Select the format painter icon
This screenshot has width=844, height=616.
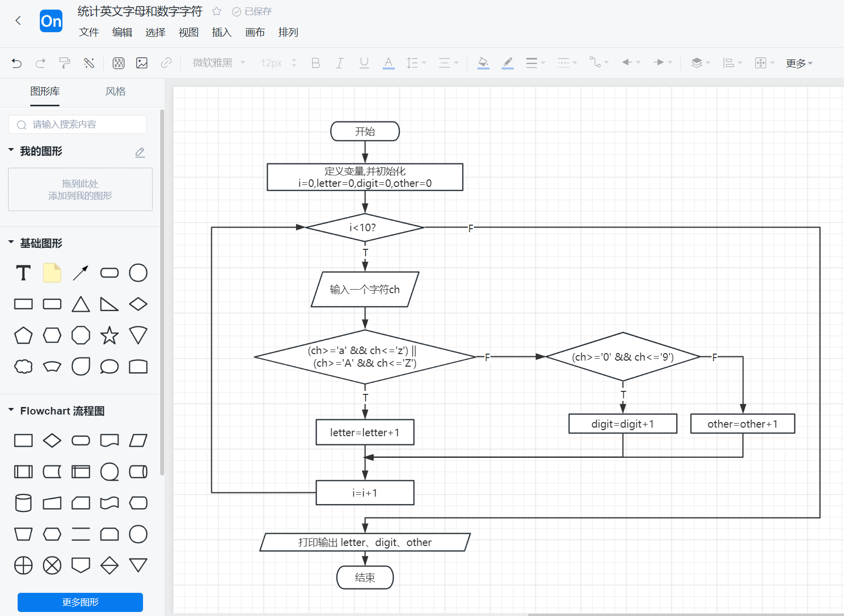click(64, 63)
